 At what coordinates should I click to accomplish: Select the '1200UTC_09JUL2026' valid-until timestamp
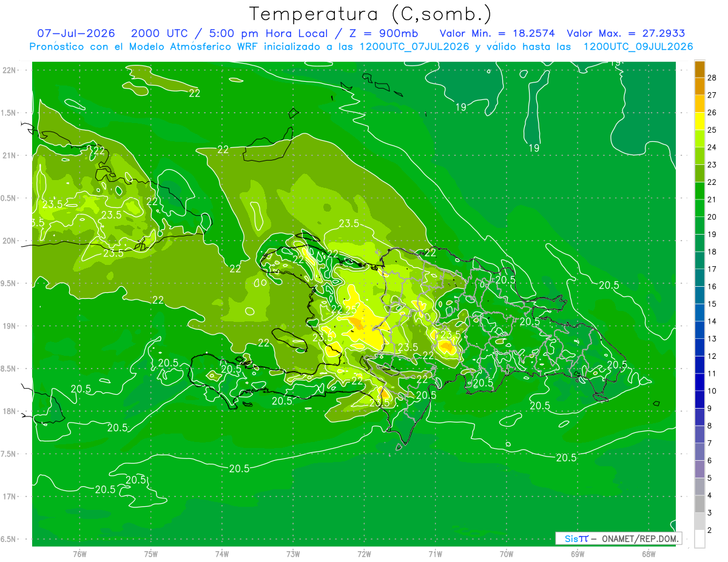638,47
